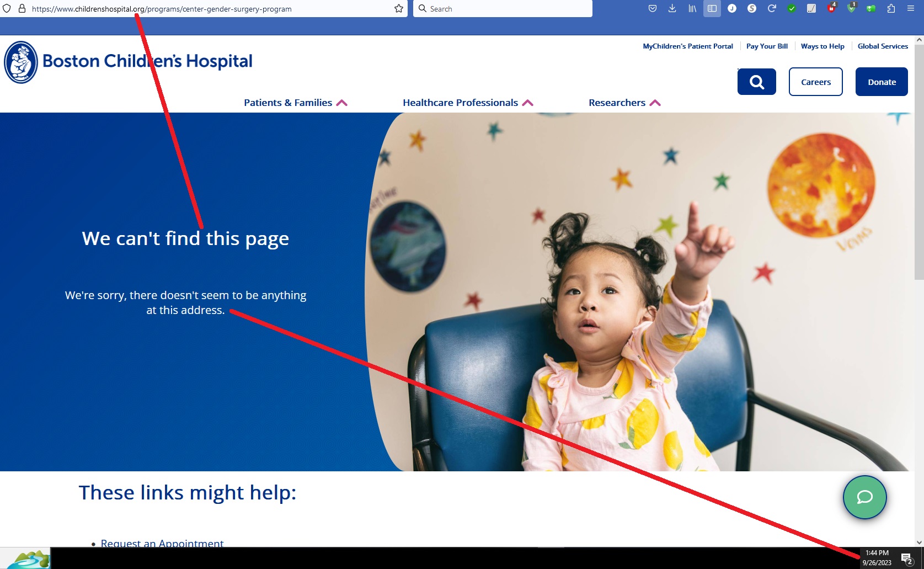This screenshot has height=569, width=924.
Task: Save page to Pocket
Action: click(x=653, y=9)
